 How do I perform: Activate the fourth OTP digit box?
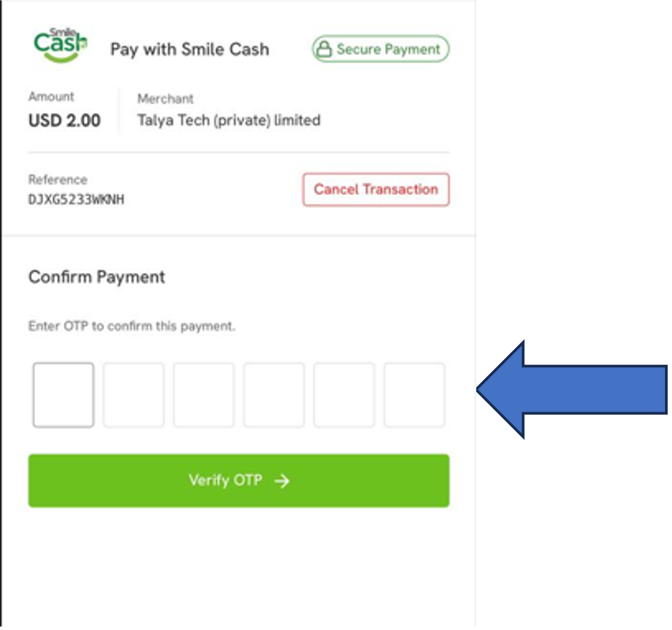273,395
